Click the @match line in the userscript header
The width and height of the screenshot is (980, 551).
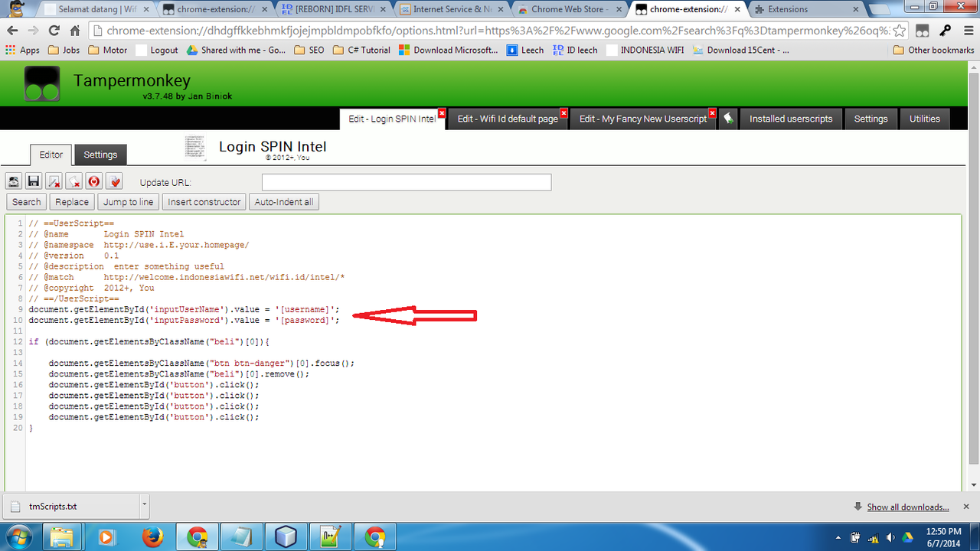coord(187,277)
